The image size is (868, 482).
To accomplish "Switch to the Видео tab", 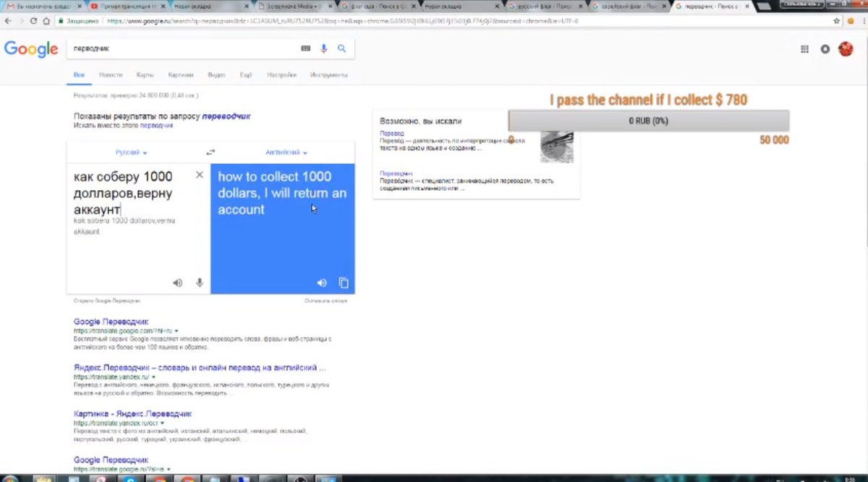I will click(216, 75).
